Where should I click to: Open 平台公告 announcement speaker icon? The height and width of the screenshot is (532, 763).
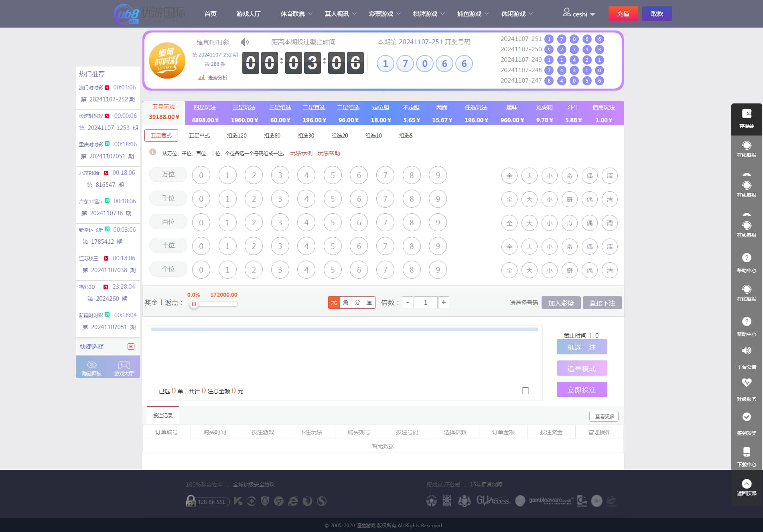click(746, 351)
